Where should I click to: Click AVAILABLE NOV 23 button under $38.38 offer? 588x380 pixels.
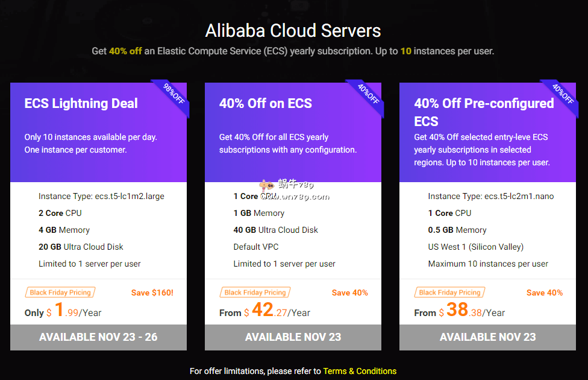click(487, 337)
